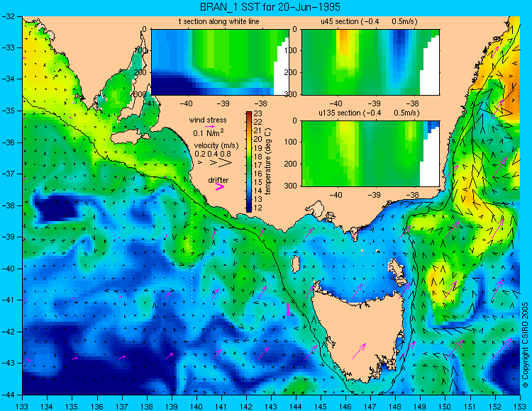Click the largest velocity arrowhead in the legend
The width and height of the screenshot is (532, 411).
[225, 163]
